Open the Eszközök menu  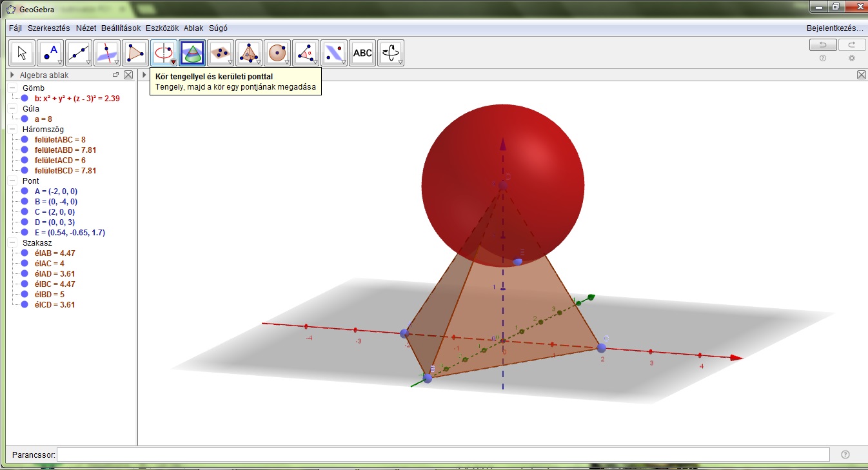[x=163, y=28]
